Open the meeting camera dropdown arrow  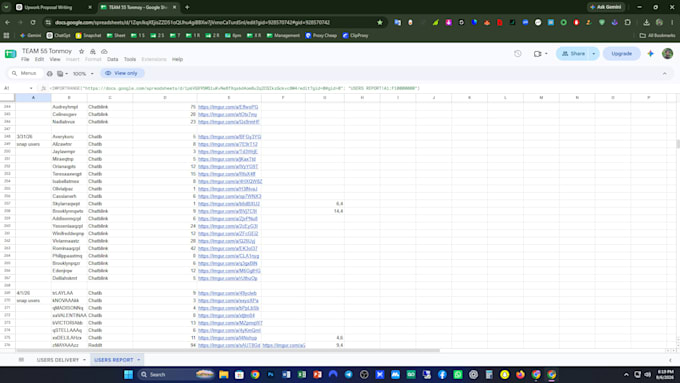[x=546, y=54]
